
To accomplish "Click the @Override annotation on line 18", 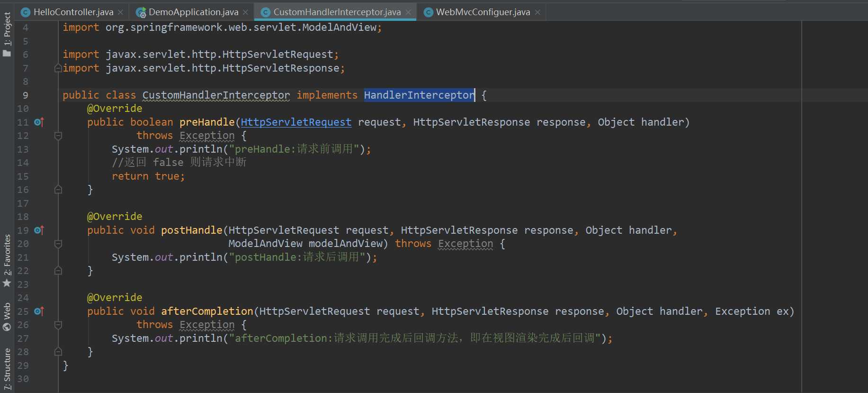I will pyautogui.click(x=115, y=217).
